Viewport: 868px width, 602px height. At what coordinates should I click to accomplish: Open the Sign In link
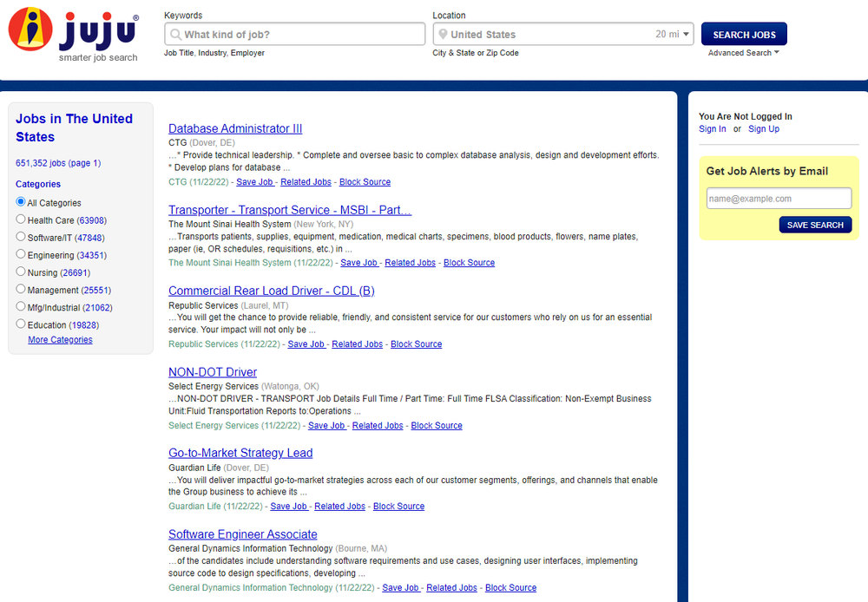tap(712, 129)
